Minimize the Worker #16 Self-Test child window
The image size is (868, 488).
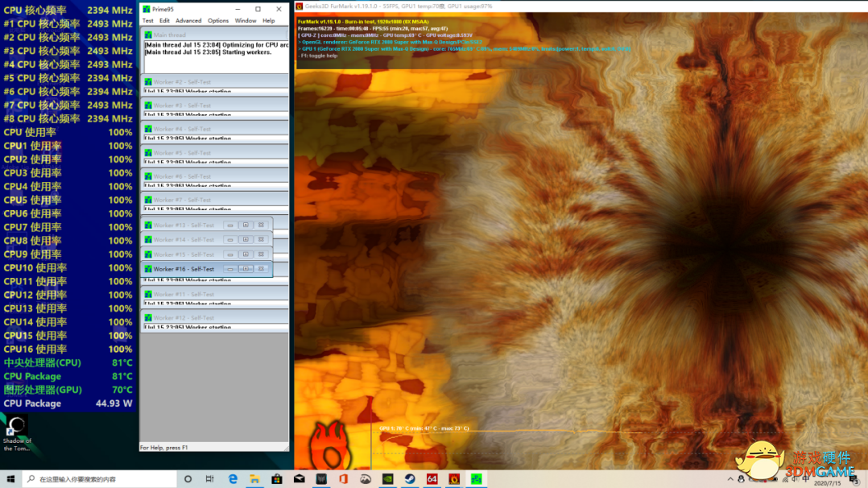pos(230,269)
